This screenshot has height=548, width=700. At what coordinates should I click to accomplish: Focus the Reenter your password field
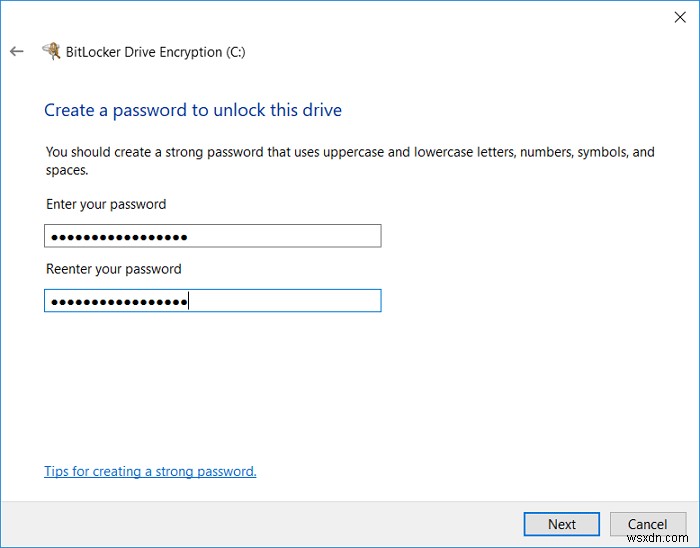(x=212, y=300)
